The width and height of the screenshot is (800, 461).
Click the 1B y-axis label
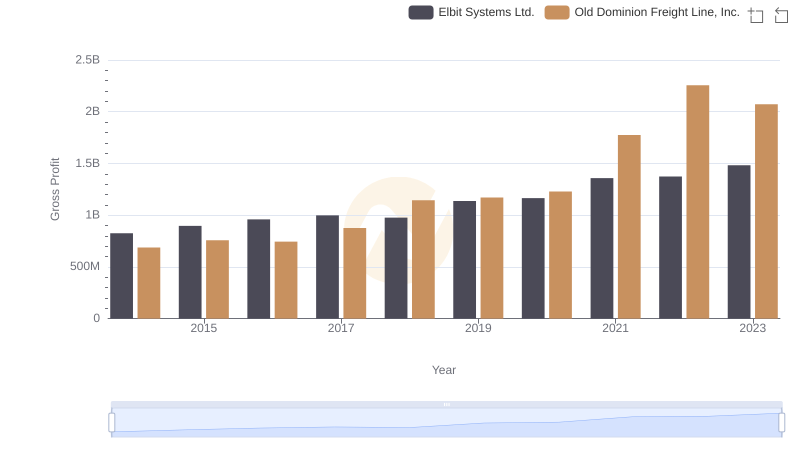[92, 215]
